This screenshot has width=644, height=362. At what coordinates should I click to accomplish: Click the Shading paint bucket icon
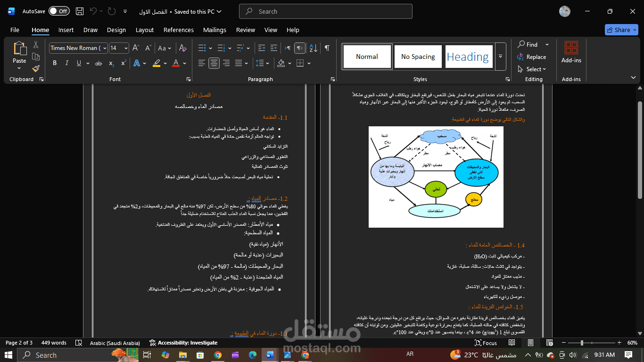click(281, 63)
